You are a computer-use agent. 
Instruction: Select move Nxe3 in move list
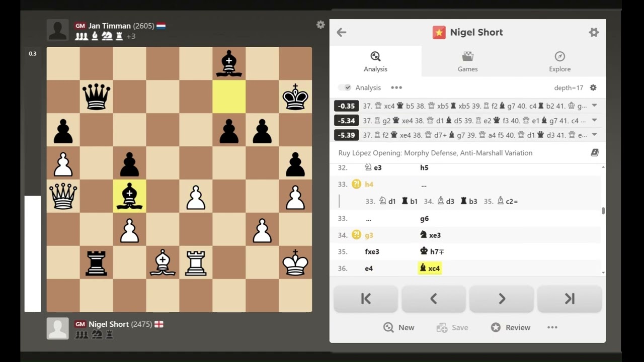point(430,235)
